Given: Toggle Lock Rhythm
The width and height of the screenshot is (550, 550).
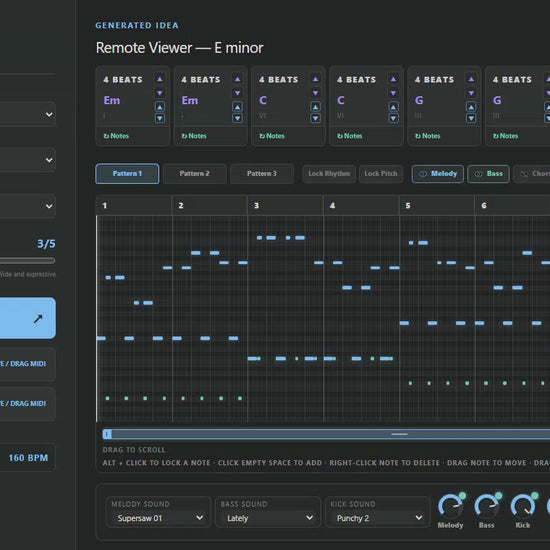Looking at the screenshot, I should [329, 174].
